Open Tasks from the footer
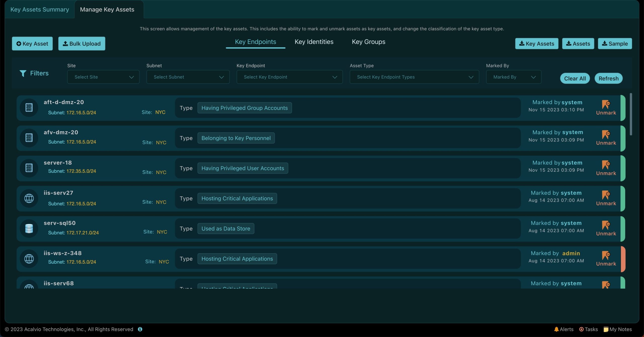Image resolution: width=644 pixels, height=337 pixels. pos(588,329)
